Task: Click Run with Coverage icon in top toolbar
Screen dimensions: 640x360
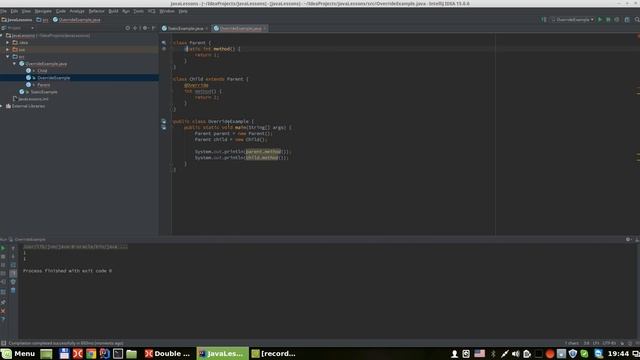Action: 617,20
